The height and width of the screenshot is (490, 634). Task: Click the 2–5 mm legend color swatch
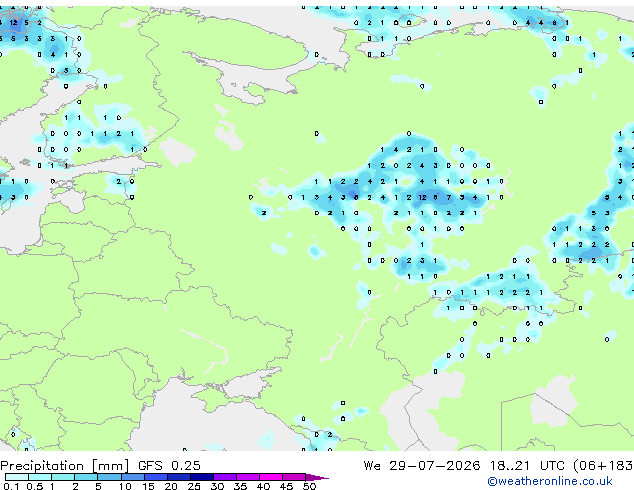(x=86, y=477)
